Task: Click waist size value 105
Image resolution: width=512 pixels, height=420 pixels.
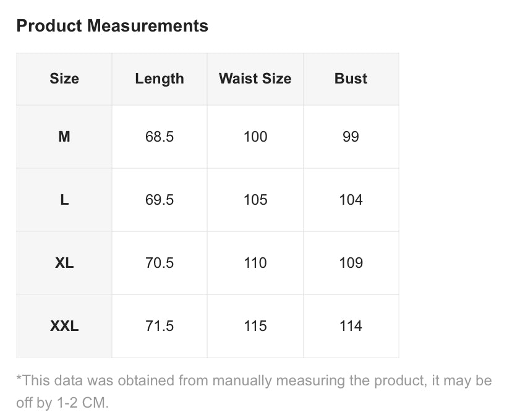Action: pos(255,200)
